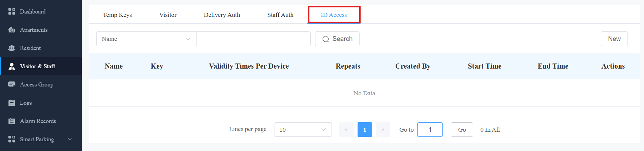The image size is (644, 151).
Task: Click the Logs clipboard icon
Action: 12,103
